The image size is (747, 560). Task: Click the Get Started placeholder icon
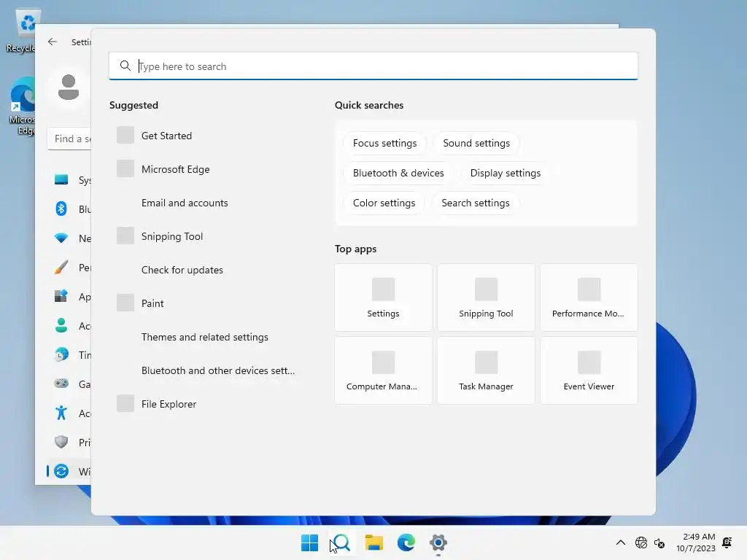point(125,135)
